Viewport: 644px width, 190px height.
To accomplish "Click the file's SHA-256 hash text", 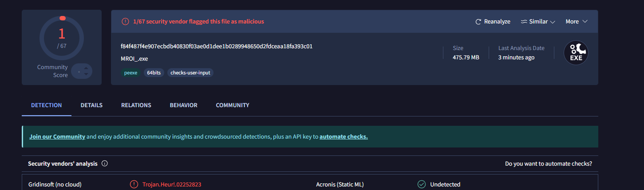I will click(216, 46).
